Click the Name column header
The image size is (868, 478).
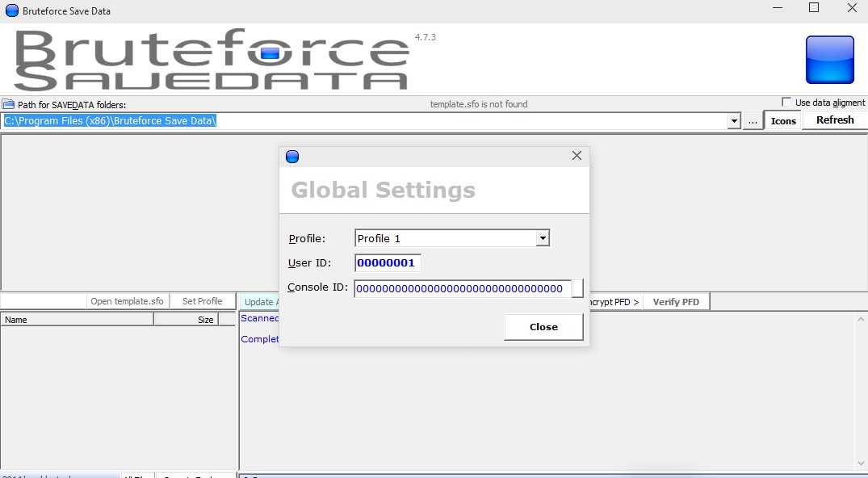[77, 320]
